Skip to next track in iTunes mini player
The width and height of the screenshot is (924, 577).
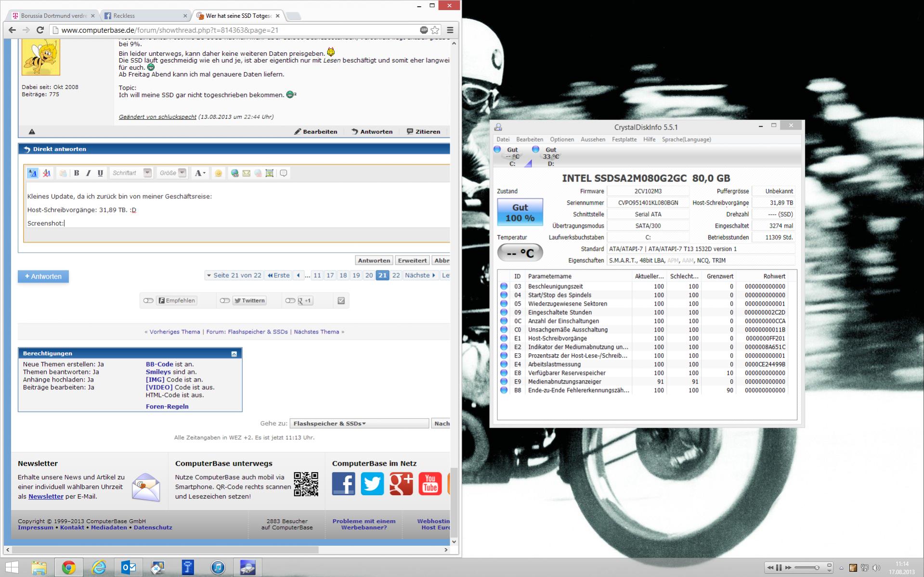788,568
